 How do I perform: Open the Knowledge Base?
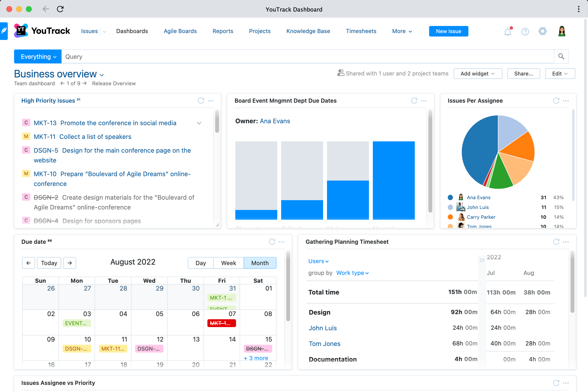tap(308, 31)
